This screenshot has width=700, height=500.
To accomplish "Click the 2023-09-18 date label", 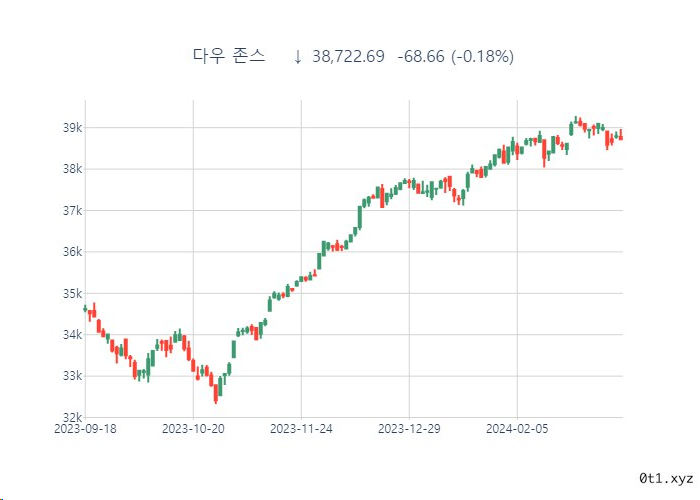I will coord(85,429).
